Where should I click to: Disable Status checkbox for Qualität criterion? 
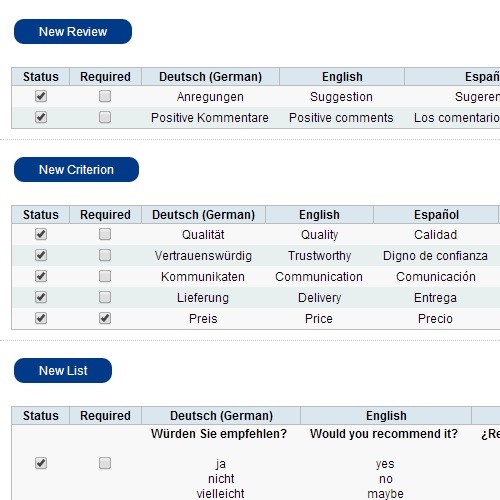pyautogui.click(x=41, y=234)
